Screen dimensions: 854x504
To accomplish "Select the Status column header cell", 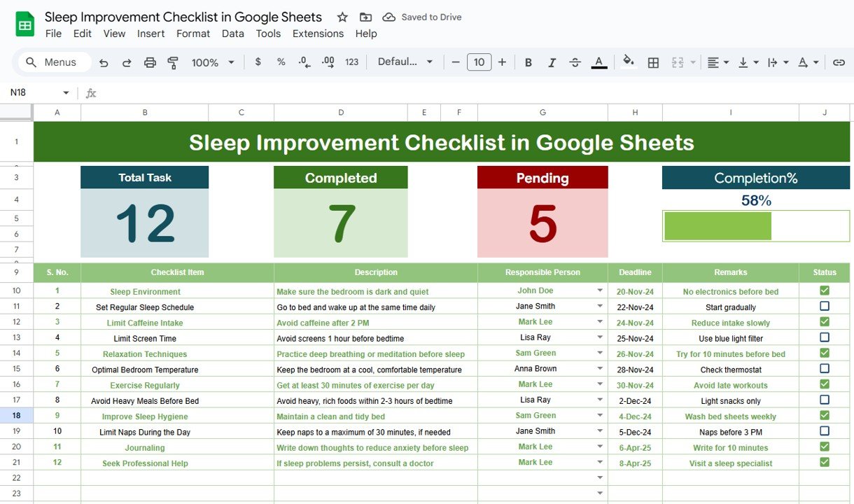I will (x=825, y=272).
